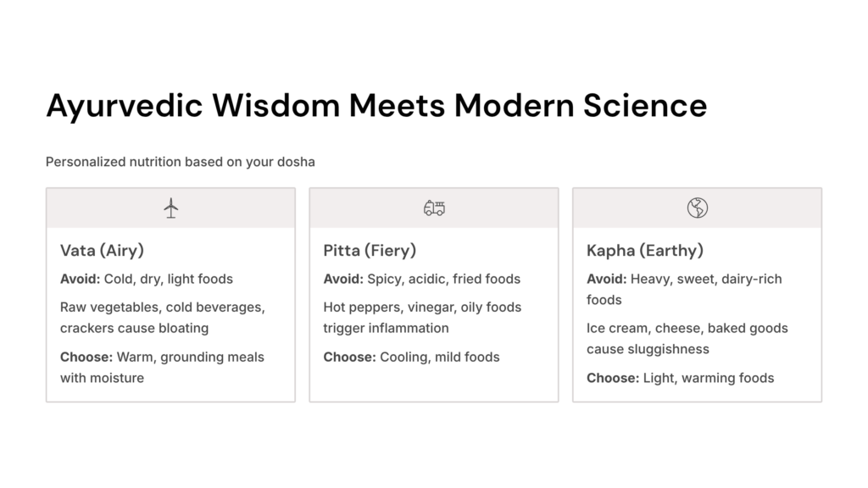Select the 'Vata (Airy)' card heading
The image size is (868, 488).
(x=102, y=250)
